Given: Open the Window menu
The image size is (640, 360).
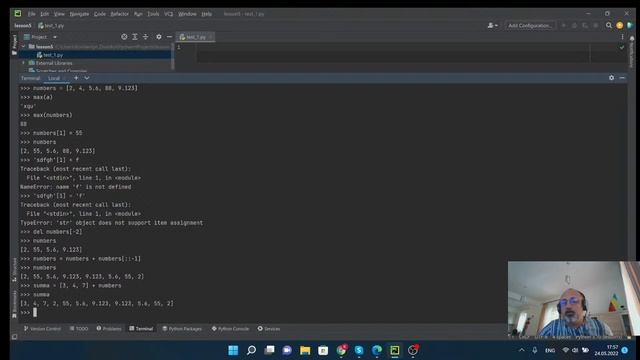Looking at the screenshot, I should point(187,14).
